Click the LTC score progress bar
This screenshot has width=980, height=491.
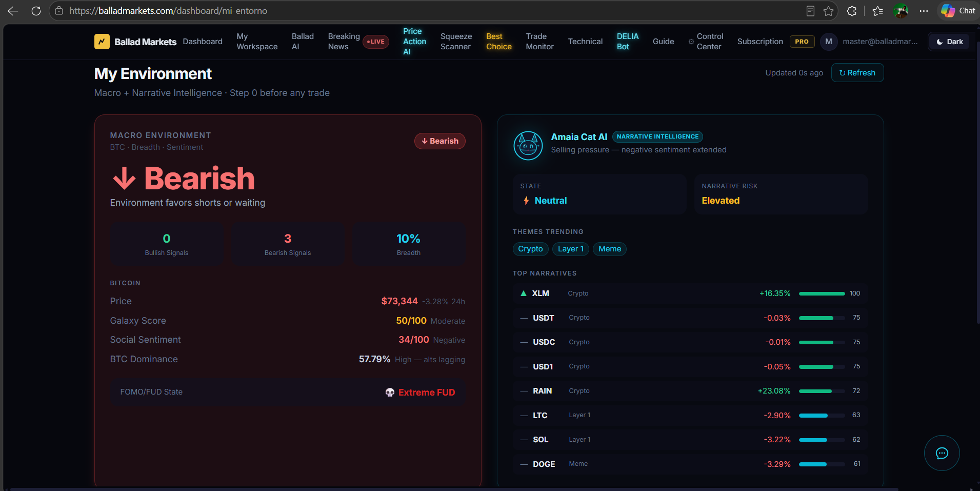822,416
